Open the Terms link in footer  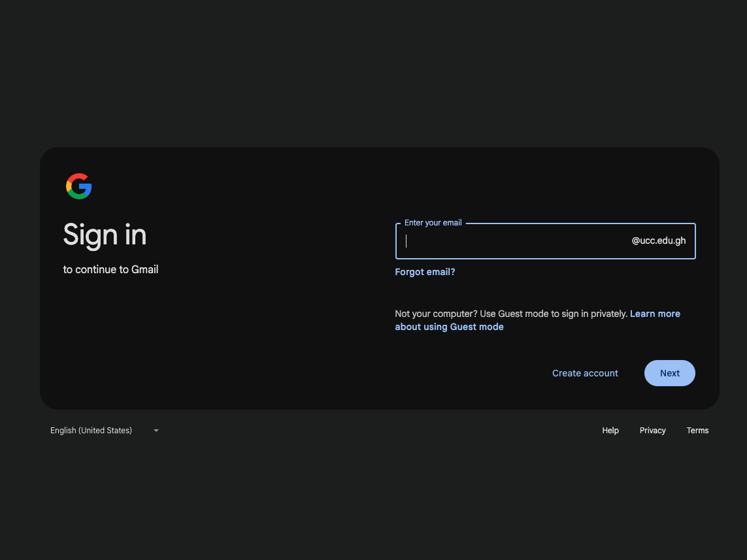697,431
